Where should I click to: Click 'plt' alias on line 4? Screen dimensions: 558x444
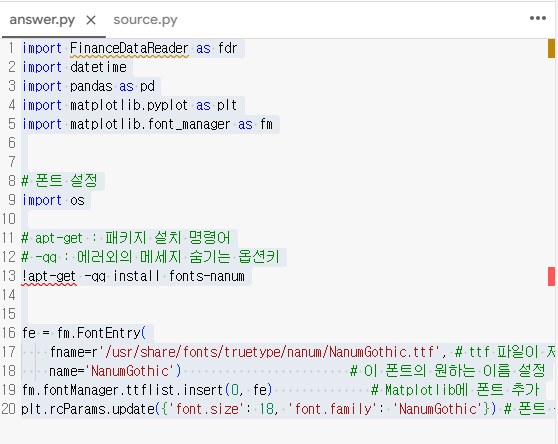[227, 105]
